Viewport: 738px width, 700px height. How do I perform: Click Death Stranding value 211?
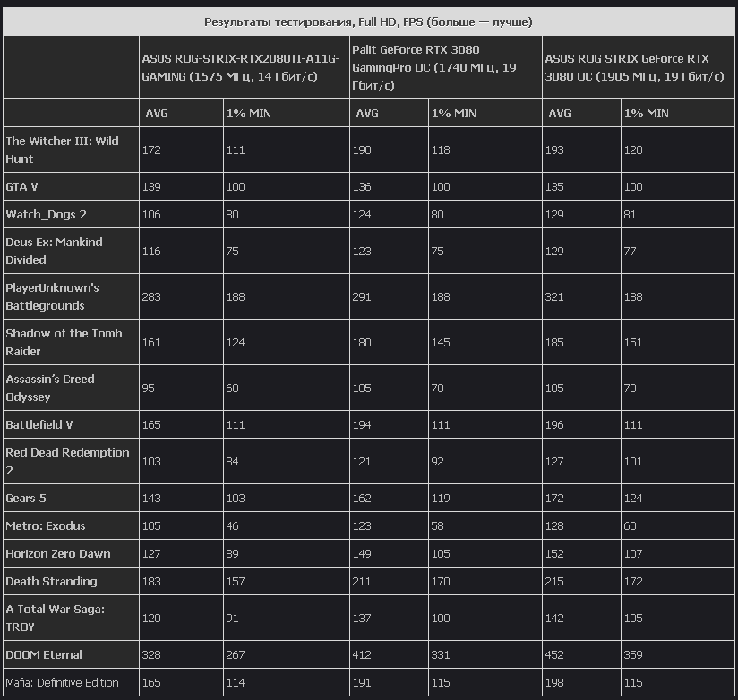362,582
